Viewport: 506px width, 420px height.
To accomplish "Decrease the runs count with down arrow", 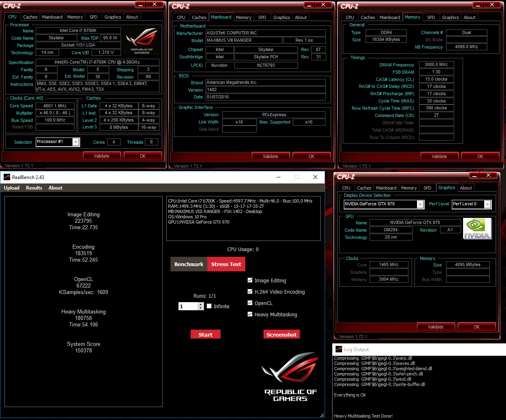I will point(201,308).
